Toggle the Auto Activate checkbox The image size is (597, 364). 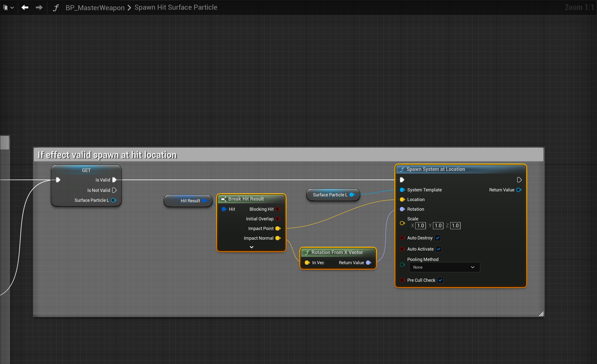pos(439,249)
